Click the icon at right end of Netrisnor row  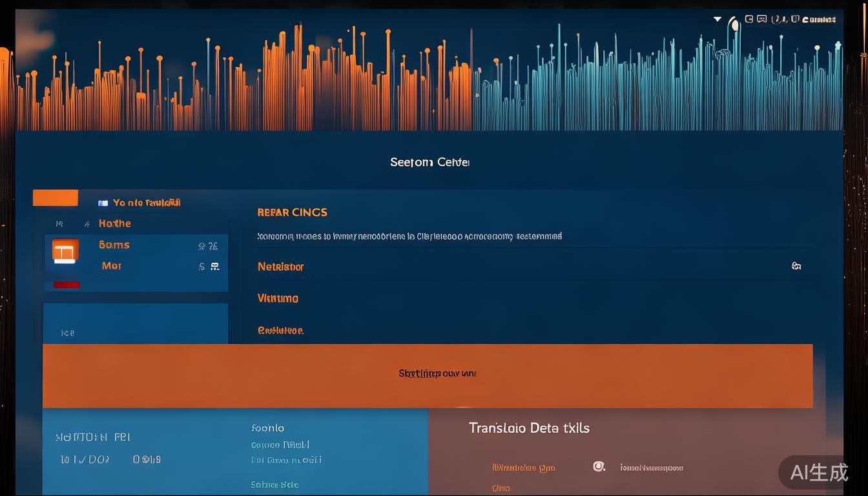tap(796, 266)
